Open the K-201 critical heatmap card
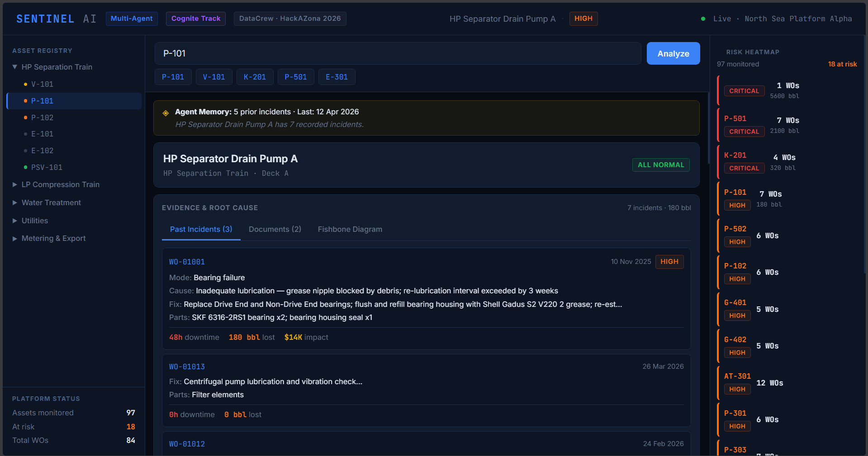Viewport: 868px width, 456px height. [x=787, y=162]
